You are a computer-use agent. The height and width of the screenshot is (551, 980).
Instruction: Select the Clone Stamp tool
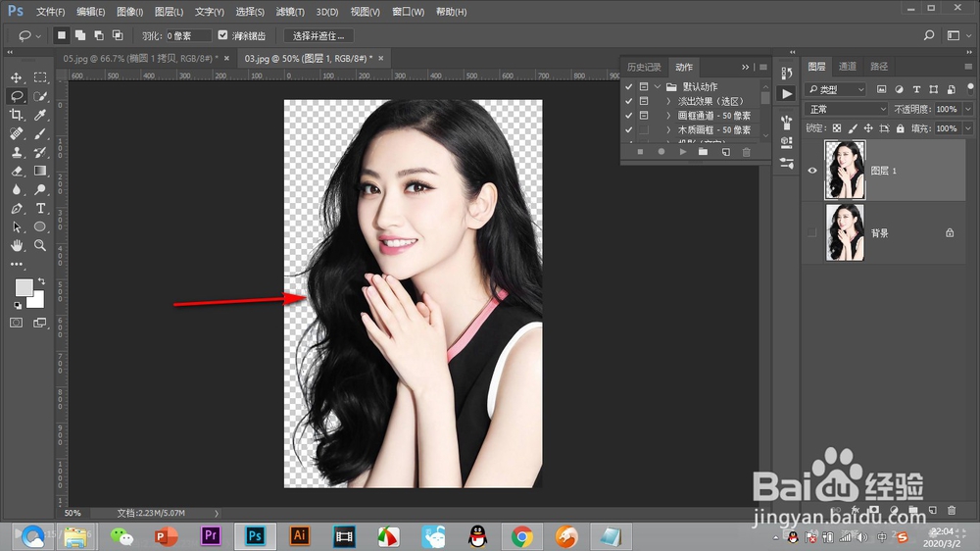click(x=17, y=152)
